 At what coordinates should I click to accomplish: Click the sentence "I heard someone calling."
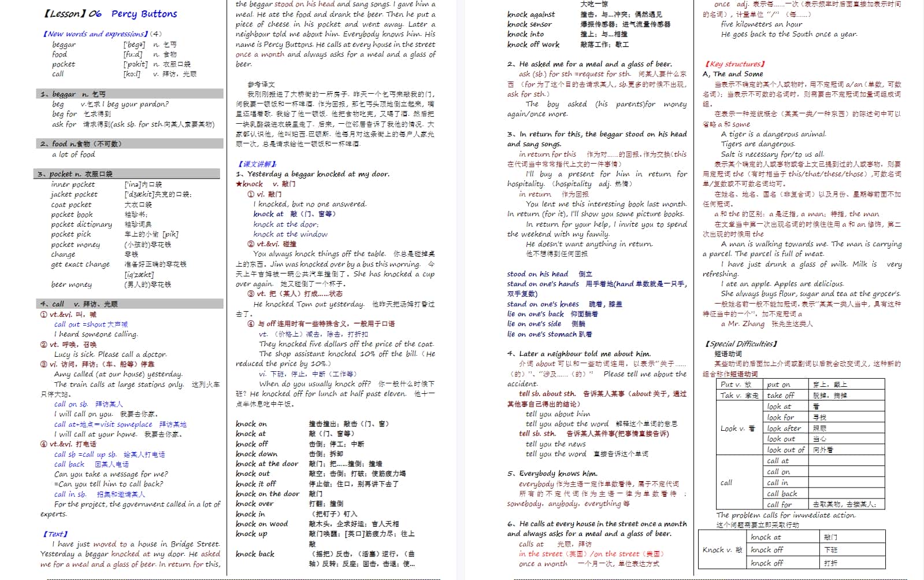click(x=96, y=334)
